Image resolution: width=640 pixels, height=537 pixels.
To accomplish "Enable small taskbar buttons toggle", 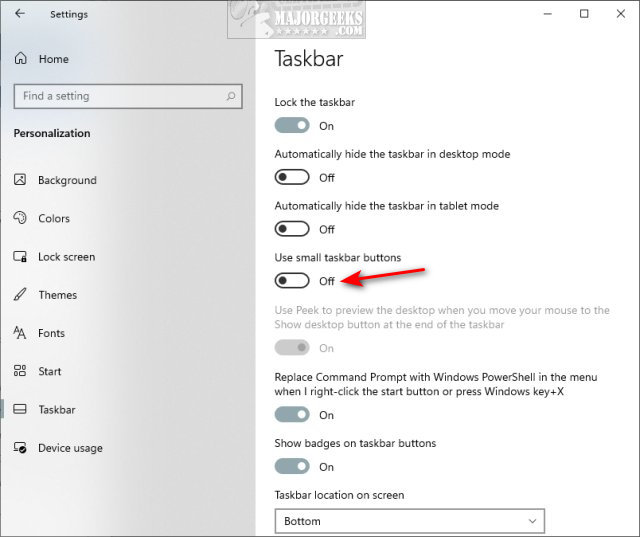I will 292,281.
